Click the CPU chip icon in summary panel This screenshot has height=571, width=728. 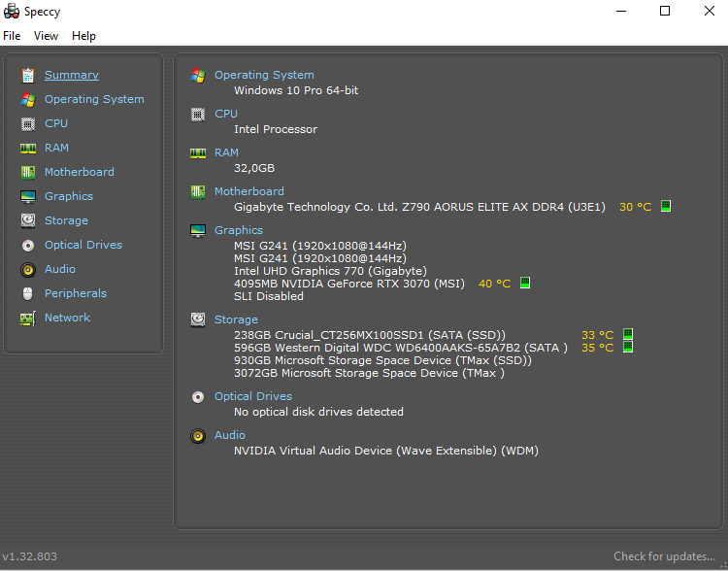click(x=198, y=114)
